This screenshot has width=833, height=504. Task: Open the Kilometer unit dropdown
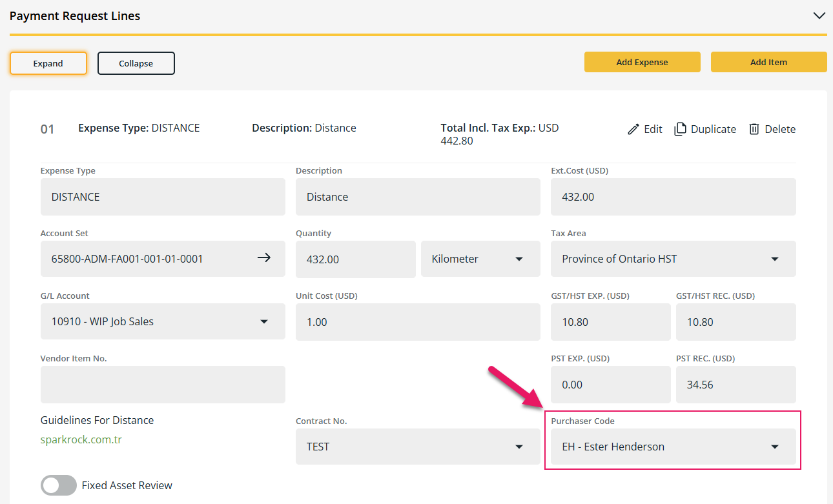480,259
